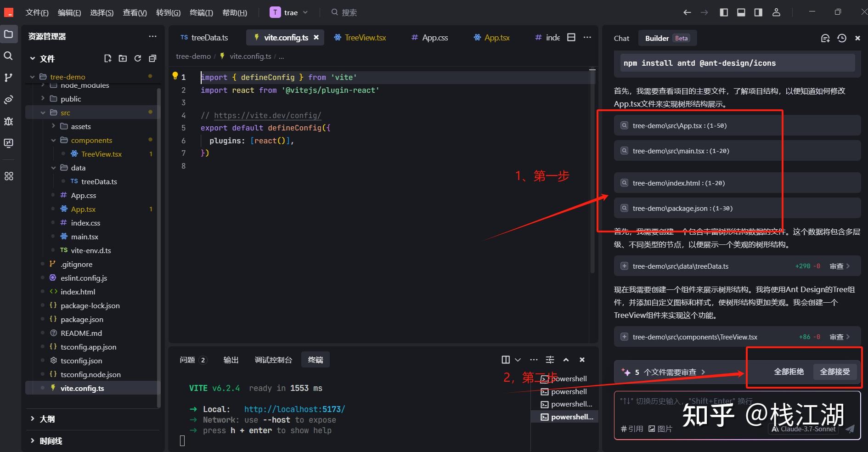Screen dimensions: 868x452
Task: Review changes for treeData.ts with 审查
Action: (840, 266)
